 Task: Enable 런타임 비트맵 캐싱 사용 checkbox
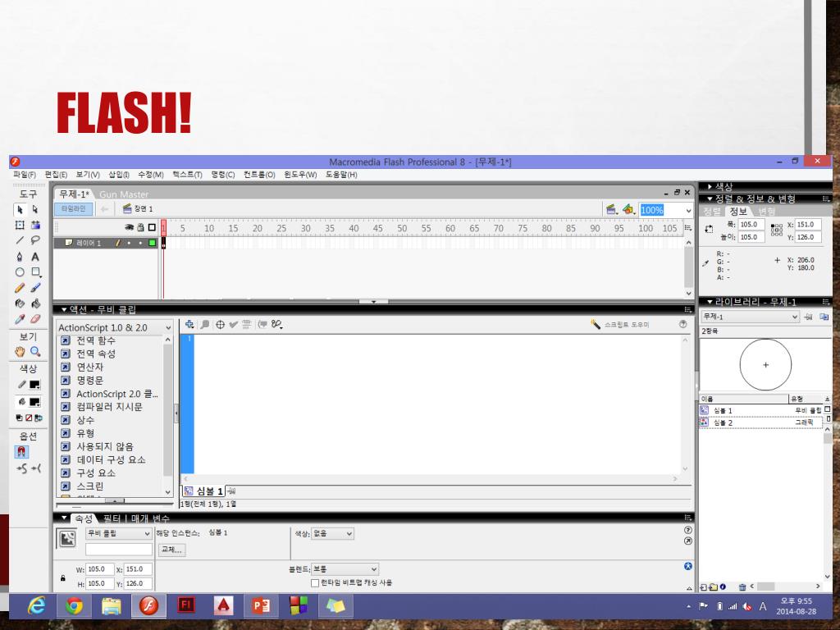315,583
